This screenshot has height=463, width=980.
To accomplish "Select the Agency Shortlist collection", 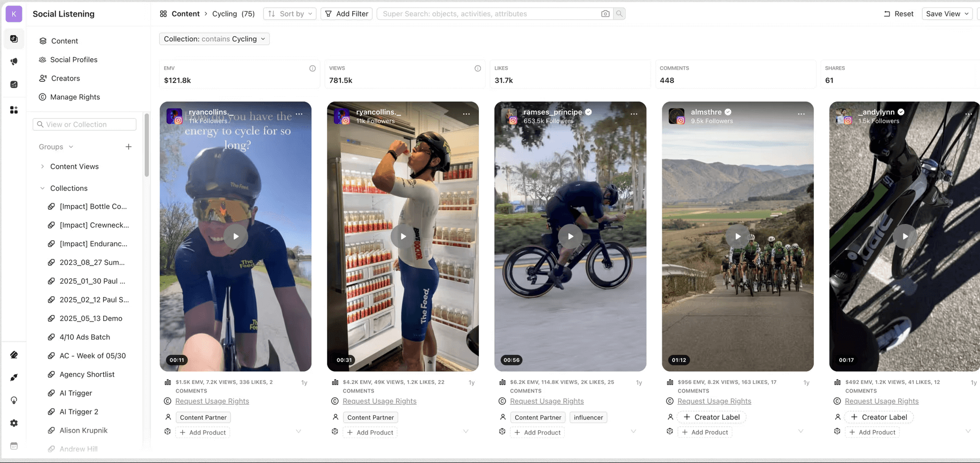I will pos(87,374).
